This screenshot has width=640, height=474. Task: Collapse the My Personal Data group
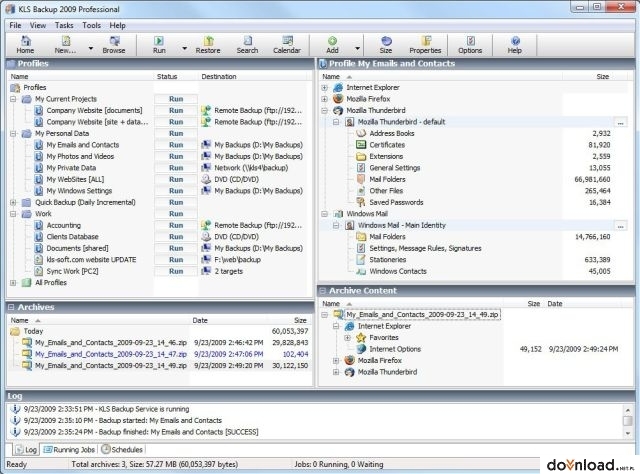point(13,134)
